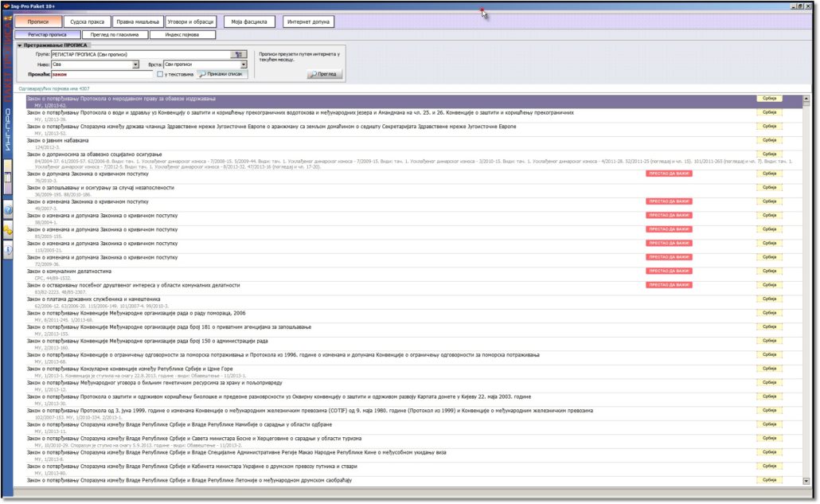
Task: Select the law on 'ограничењу одговорности за поморска потраживања'
Action: pos(414,358)
